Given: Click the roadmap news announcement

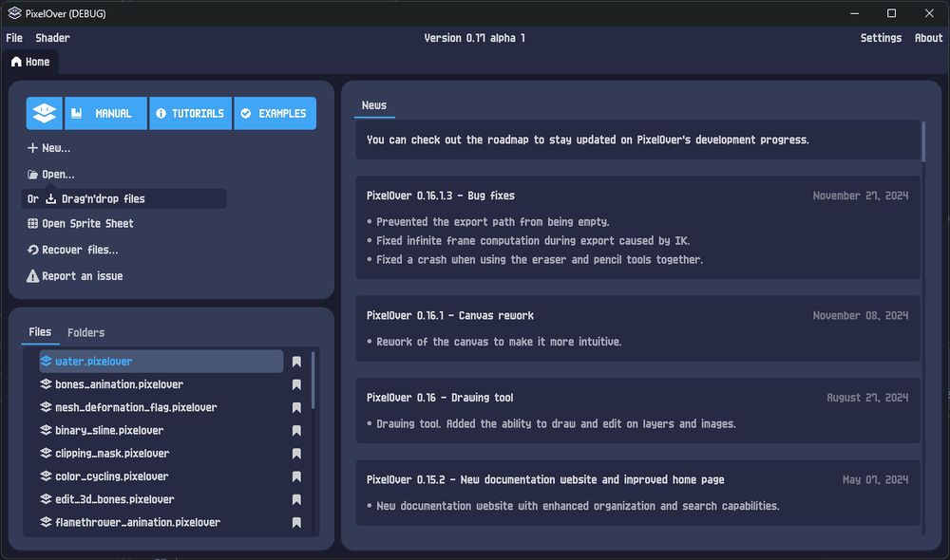Looking at the screenshot, I should pyautogui.click(x=638, y=140).
